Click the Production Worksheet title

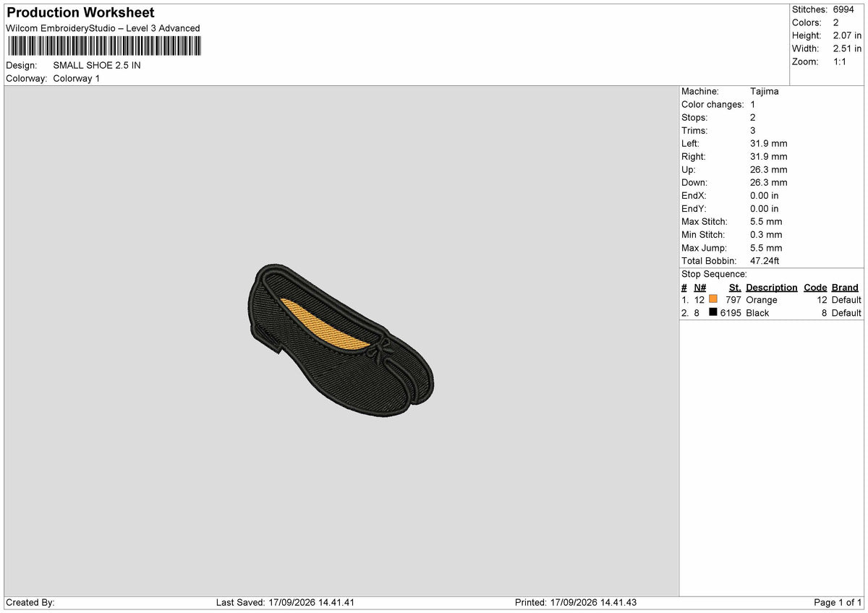click(80, 13)
